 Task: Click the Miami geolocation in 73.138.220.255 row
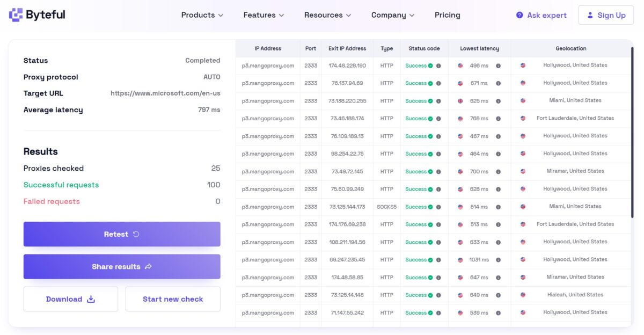(575, 100)
